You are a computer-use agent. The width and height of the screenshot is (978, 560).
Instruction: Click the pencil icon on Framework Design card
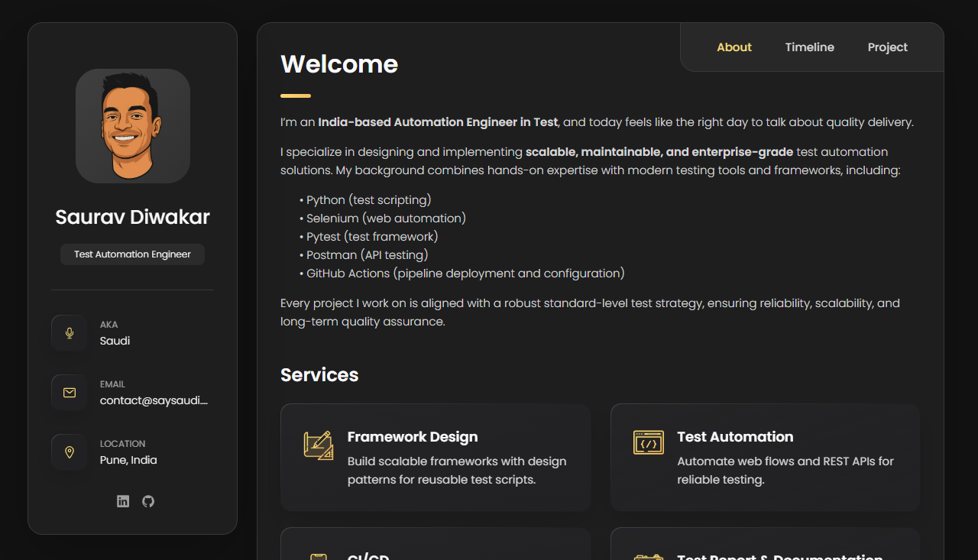[x=319, y=443]
